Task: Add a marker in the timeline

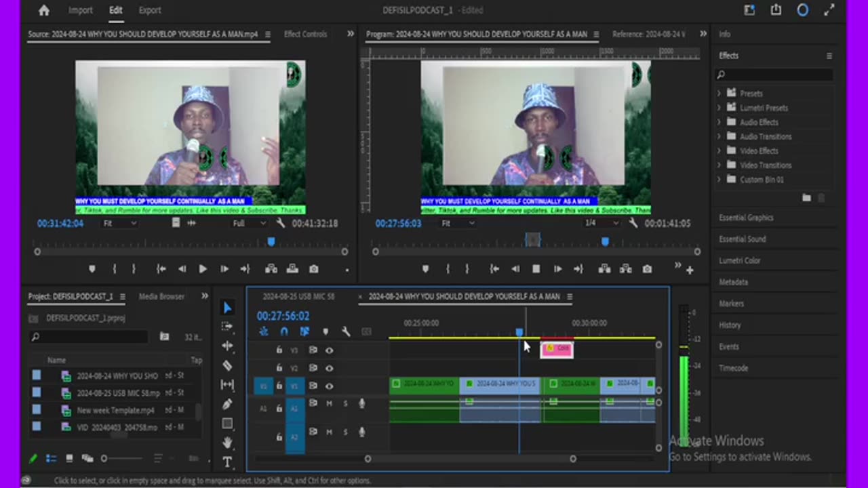Action: [x=325, y=331]
